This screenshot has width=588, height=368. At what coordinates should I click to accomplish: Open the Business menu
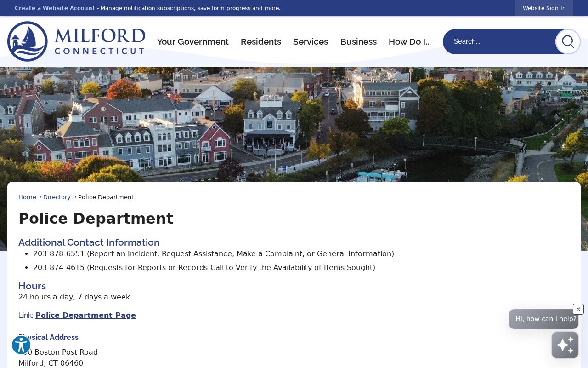click(x=358, y=41)
